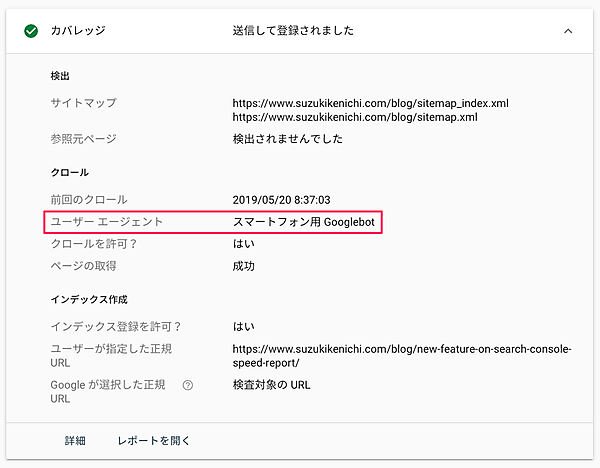Click the green checkmark status icon
This screenshot has width=600, height=468.
31,31
